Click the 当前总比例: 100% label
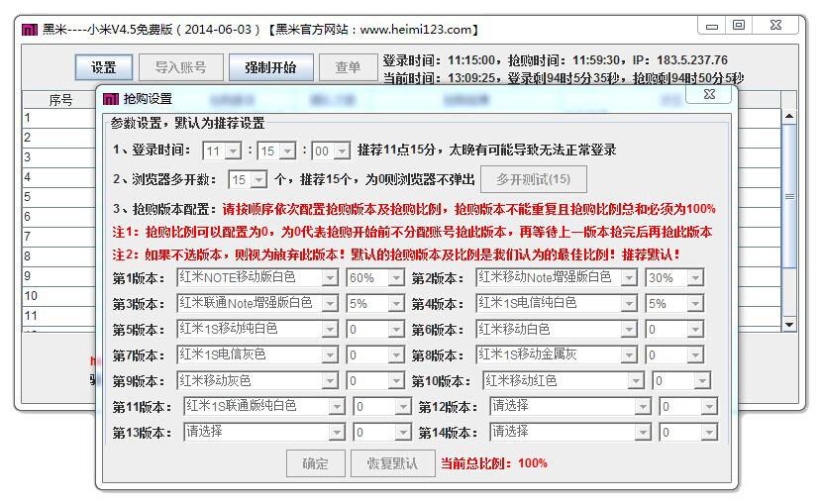820x504 pixels. point(493,463)
